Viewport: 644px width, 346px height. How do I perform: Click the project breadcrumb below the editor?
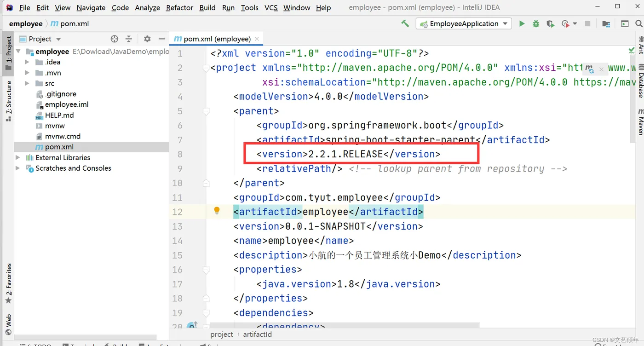coord(222,334)
